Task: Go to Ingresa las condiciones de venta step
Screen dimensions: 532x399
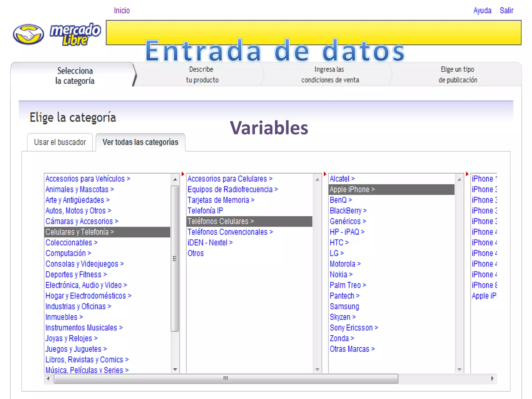Action: 330,75
